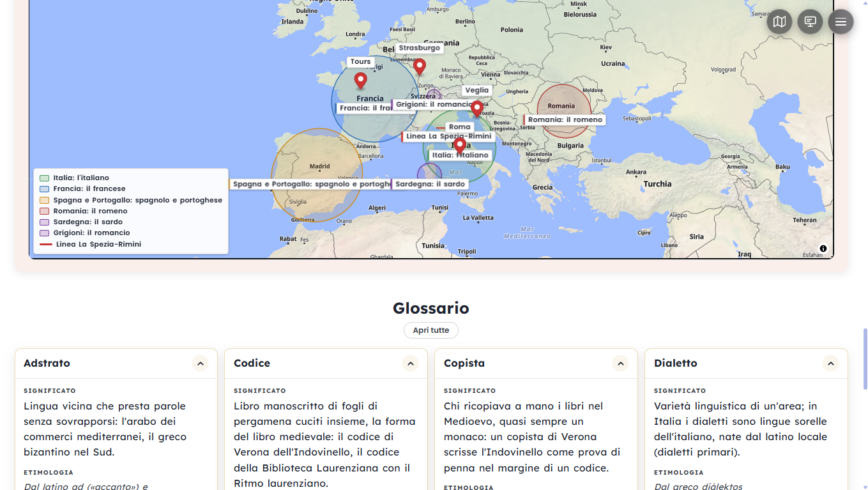Screen dimensions: 868x490
Task: Click the Roma red map pin
Action: click(x=459, y=146)
